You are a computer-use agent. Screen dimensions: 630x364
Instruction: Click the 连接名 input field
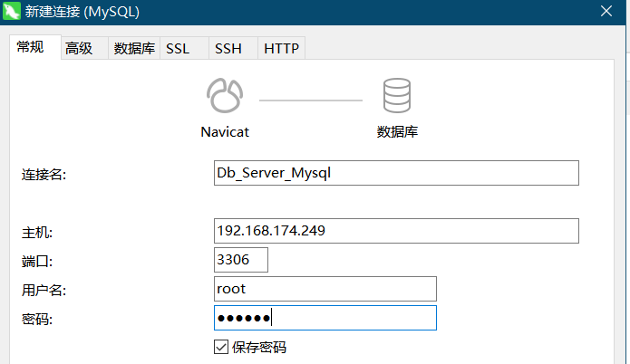[x=396, y=173]
